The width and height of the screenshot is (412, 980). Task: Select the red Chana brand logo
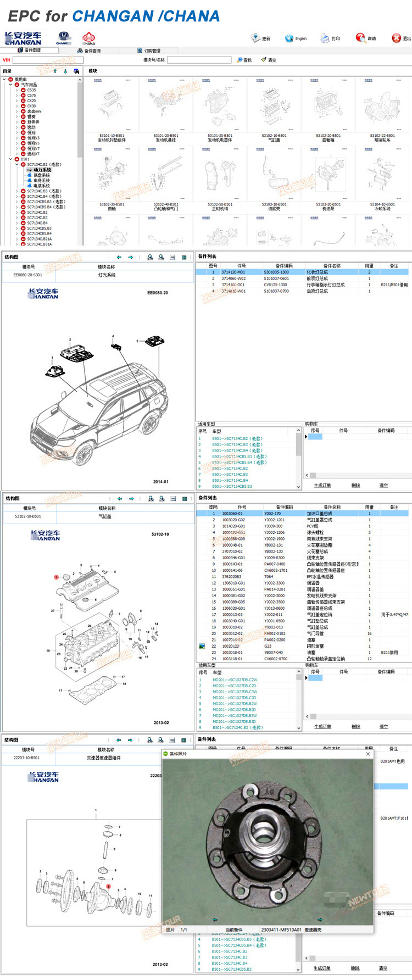tap(88, 38)
